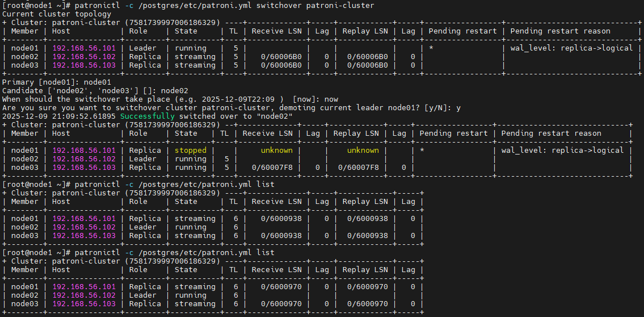Click node03 Replay LSN '0/6000938'
Screen dimensions: 644x317
pos(367,236)
